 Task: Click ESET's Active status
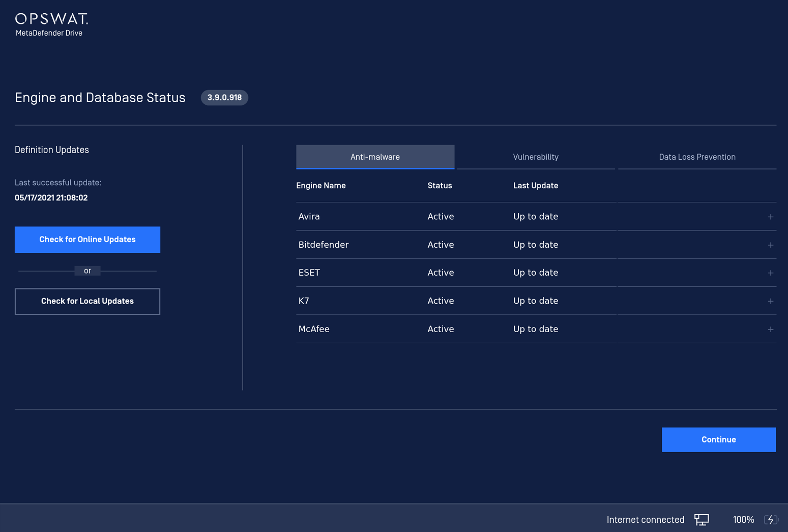[441, 273]
